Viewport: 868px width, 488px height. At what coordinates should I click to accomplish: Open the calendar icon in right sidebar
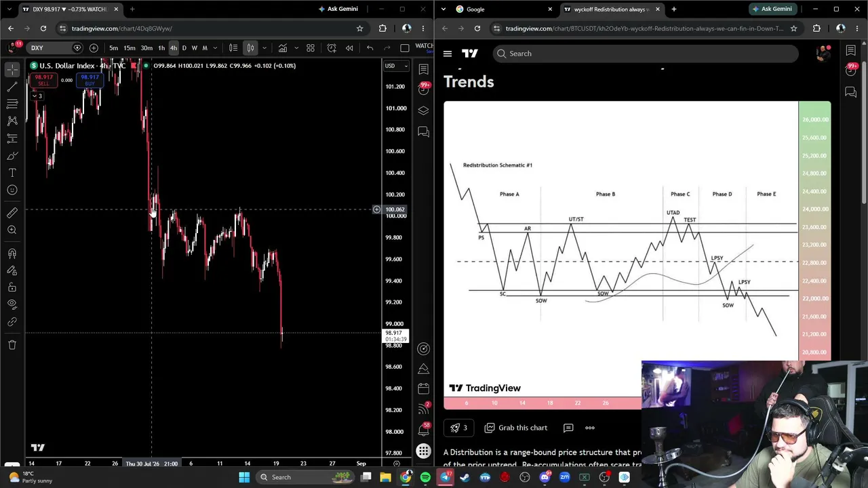pos(424,389)
